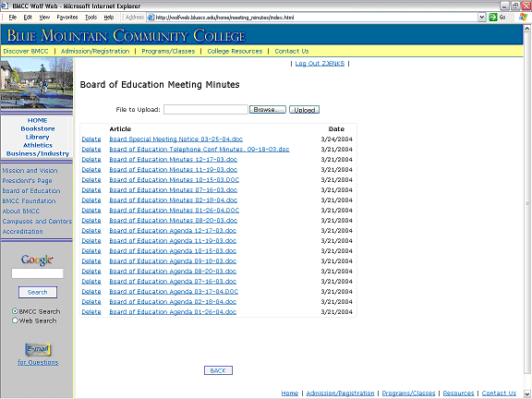Open President's Page link
This screenshot has width=532, height=399.
pyautogui.click(x=27, y=181)
